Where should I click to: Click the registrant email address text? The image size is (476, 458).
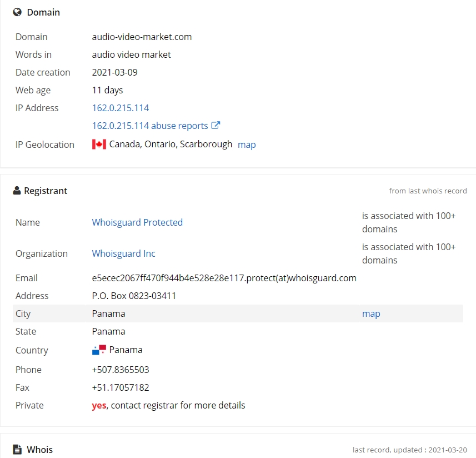224,278
